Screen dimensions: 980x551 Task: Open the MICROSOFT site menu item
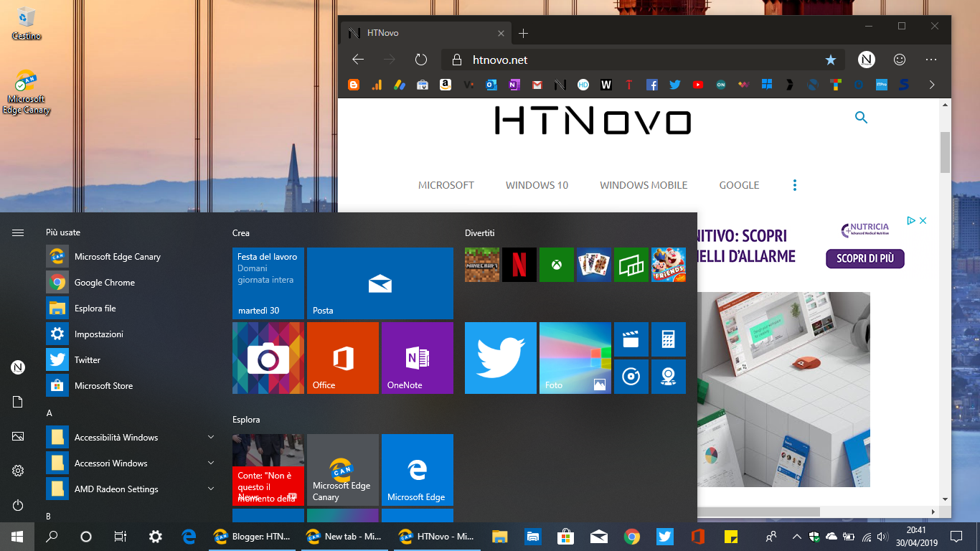(x=446, y=185)
